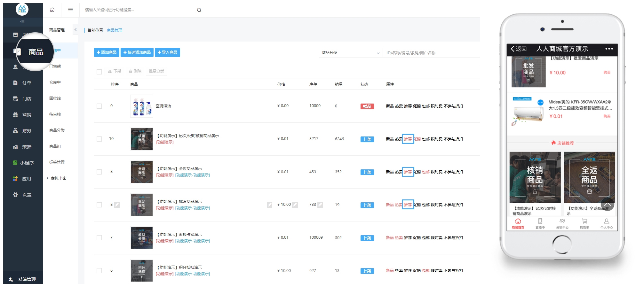Tap the 个人中心 profile icon in phone preview

tap(606, 221)
